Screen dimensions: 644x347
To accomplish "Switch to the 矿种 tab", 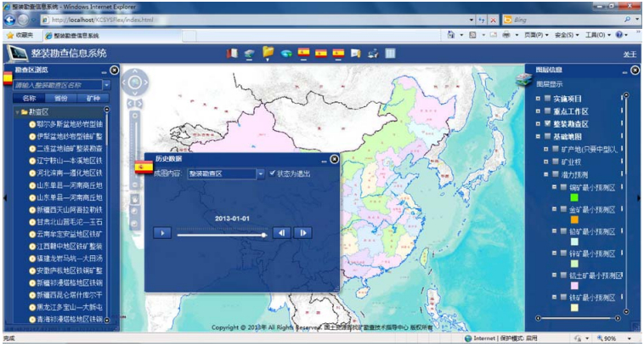I will (x=93, y=99).
